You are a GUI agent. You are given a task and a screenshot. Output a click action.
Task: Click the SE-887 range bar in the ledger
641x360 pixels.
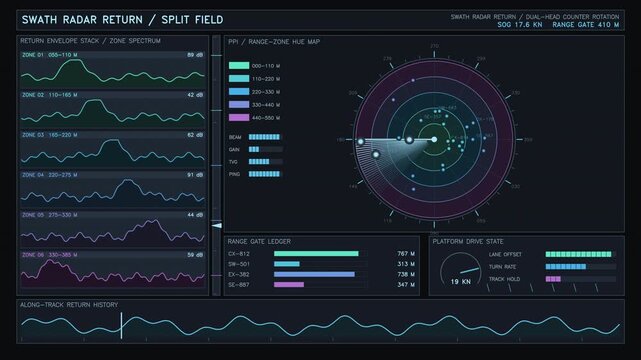(289, 284)
